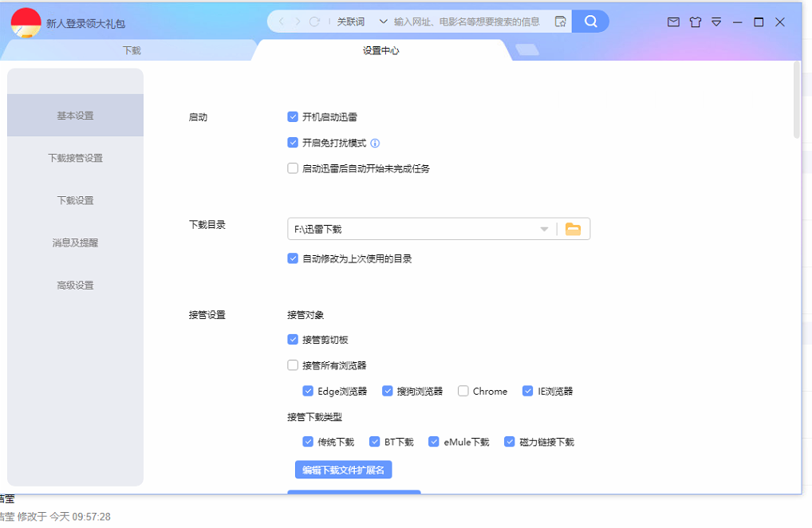Click the user avatar icon
Image resolution: width=812 pixels, height=528 pixels.
(x=26, y=23)
